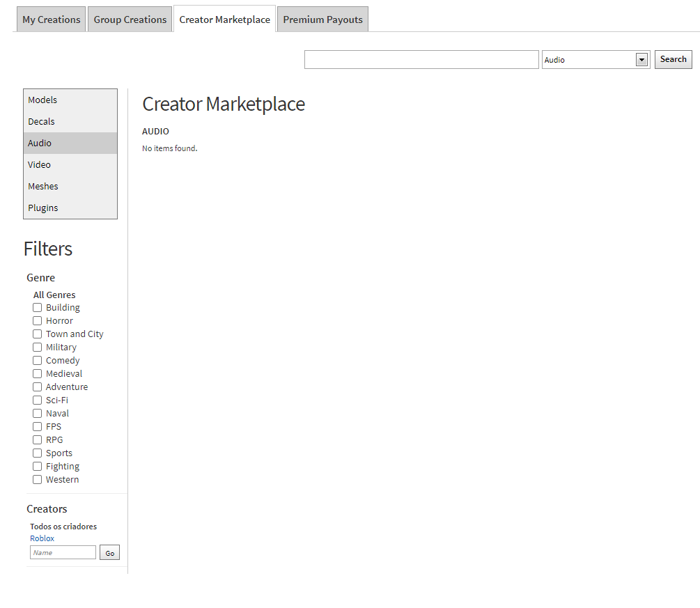Check the Western genre checkbox

tap(37, 479)
